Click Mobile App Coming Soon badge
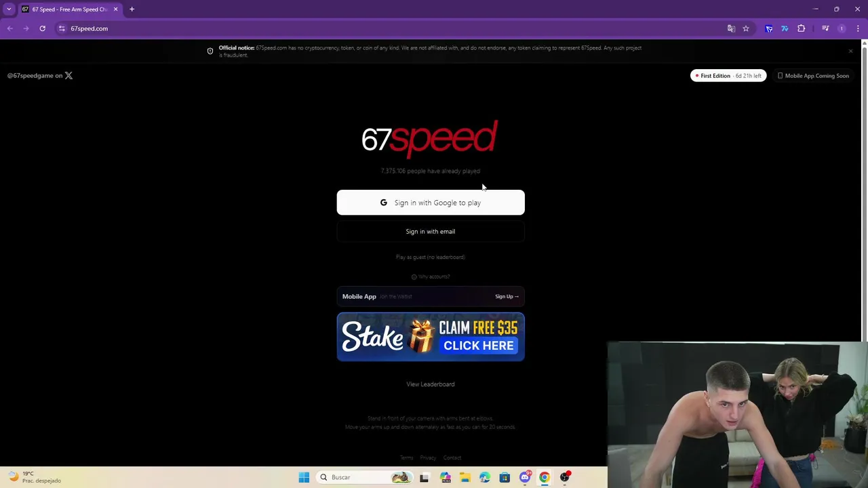The height and width of the screenshot is (488, 868). [813, 76]
